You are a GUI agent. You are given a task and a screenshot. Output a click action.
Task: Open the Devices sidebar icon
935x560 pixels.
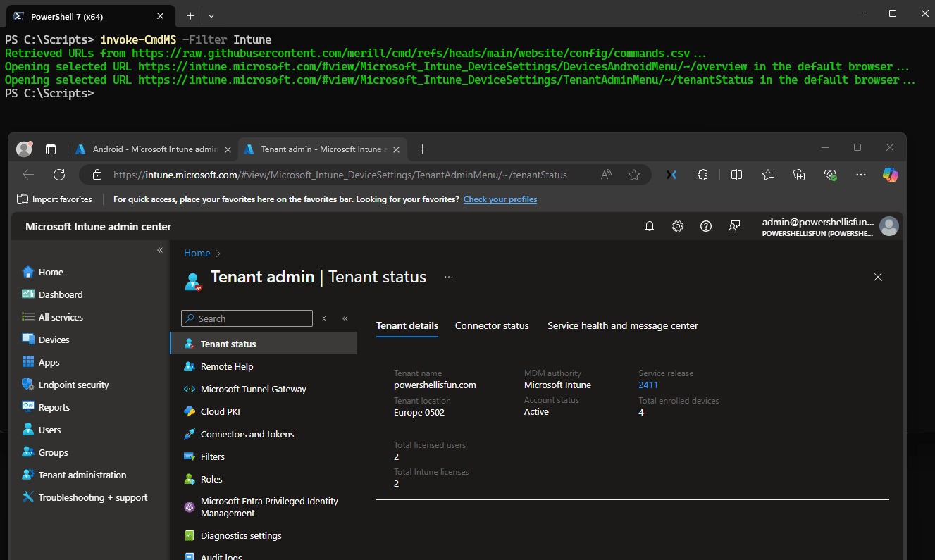point(28,340)
